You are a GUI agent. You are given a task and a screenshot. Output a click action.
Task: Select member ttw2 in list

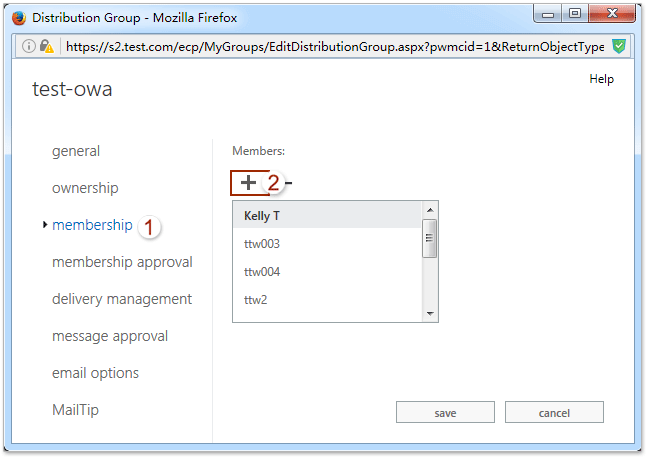pyautogui.click(x=327, y=300)
